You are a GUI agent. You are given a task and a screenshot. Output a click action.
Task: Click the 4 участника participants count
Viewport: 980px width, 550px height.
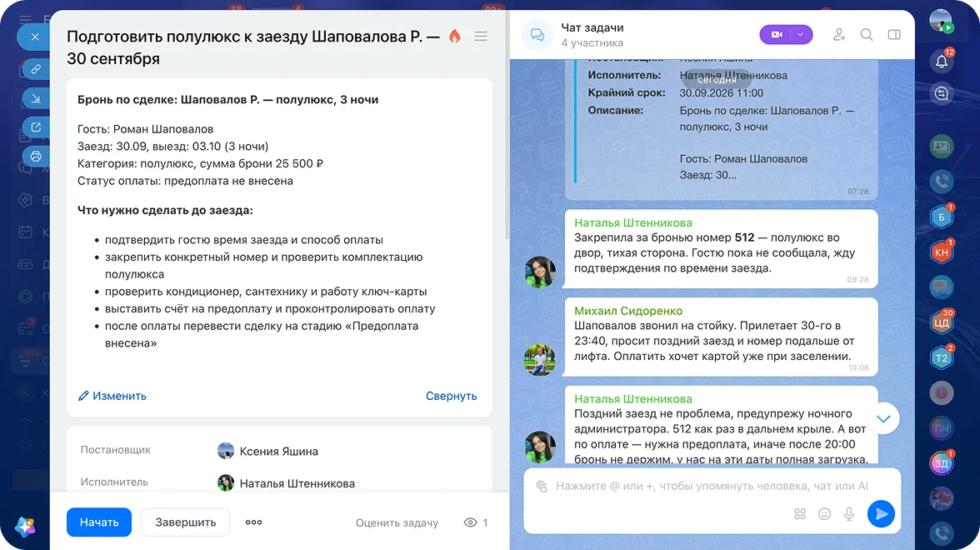click(x=592, y=43)
